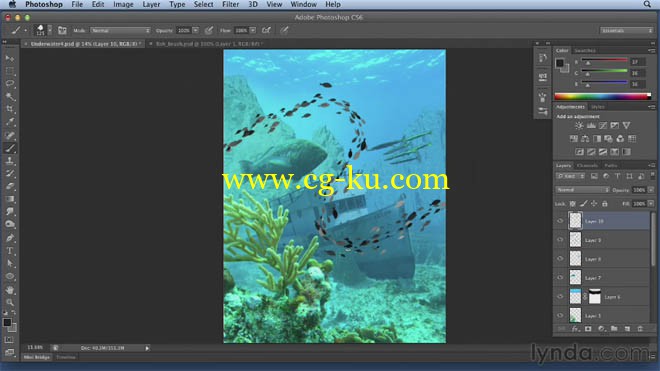Select the Layer 9 thumbnail

tap(575, 240)
